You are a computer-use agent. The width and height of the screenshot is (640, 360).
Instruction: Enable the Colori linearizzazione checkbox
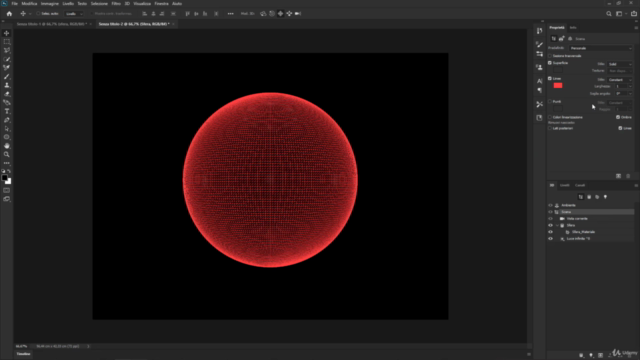(x=550, y=117)
